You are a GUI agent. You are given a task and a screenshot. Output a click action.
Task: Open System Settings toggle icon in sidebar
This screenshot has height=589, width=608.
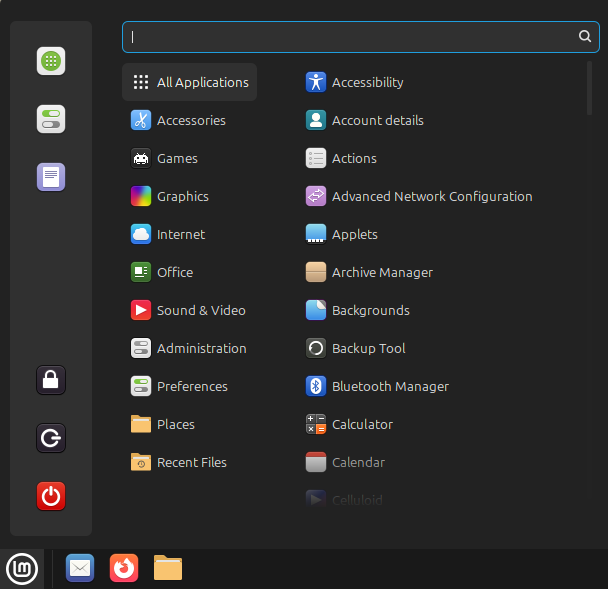[51, 119]
